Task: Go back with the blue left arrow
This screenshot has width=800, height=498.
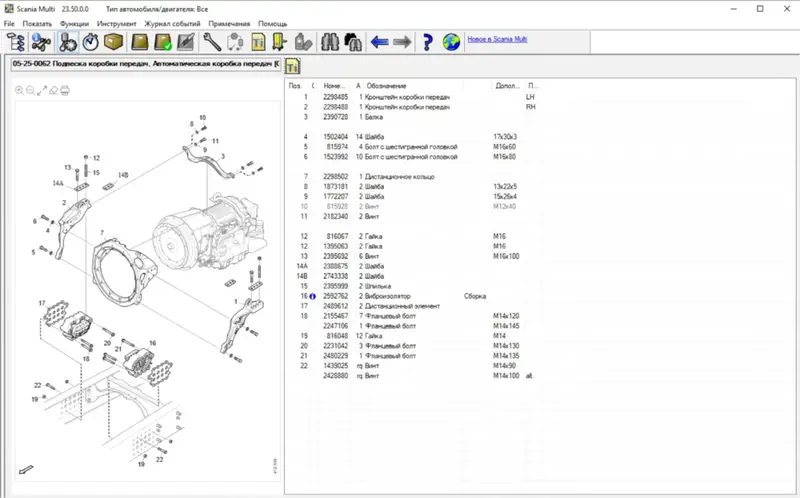Action: point(379,42)
